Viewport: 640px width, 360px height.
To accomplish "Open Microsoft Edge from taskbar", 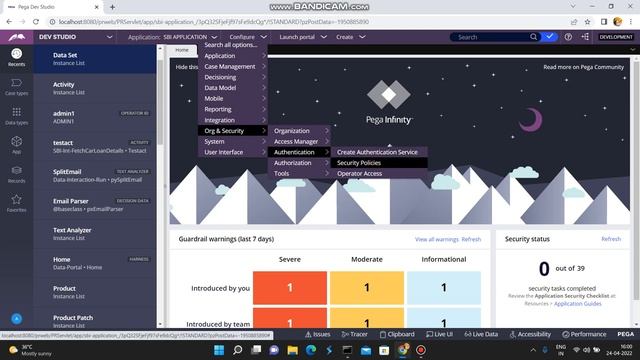I will (311, 350).
